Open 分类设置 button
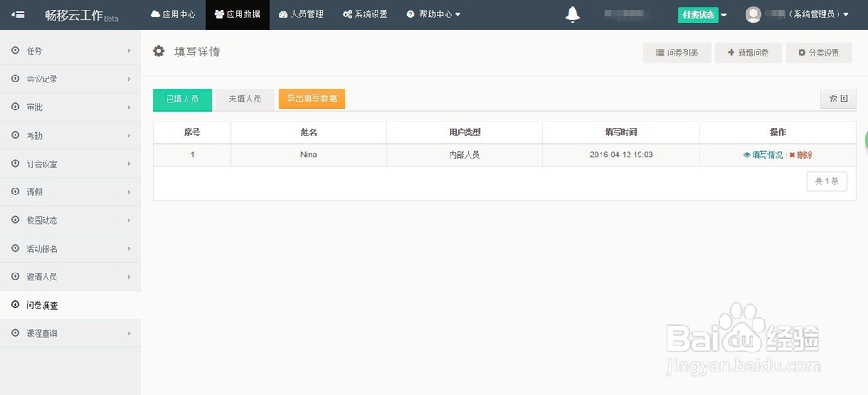The height and width of the screenshot is (395, 868). tap(819, 53)
